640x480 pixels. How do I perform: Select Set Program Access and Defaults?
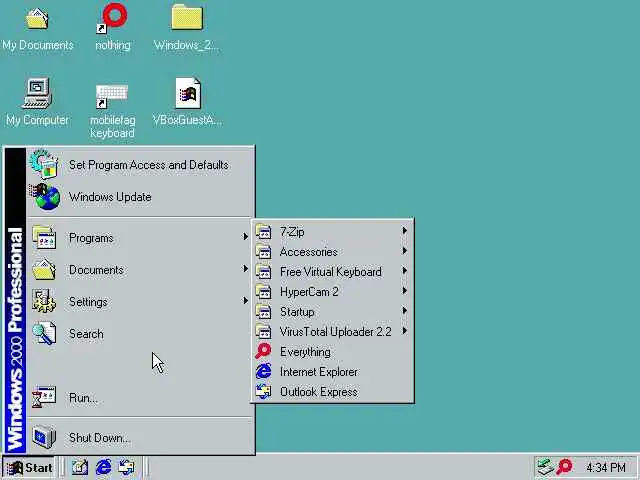pyautogui.click(x=140, y=164)
